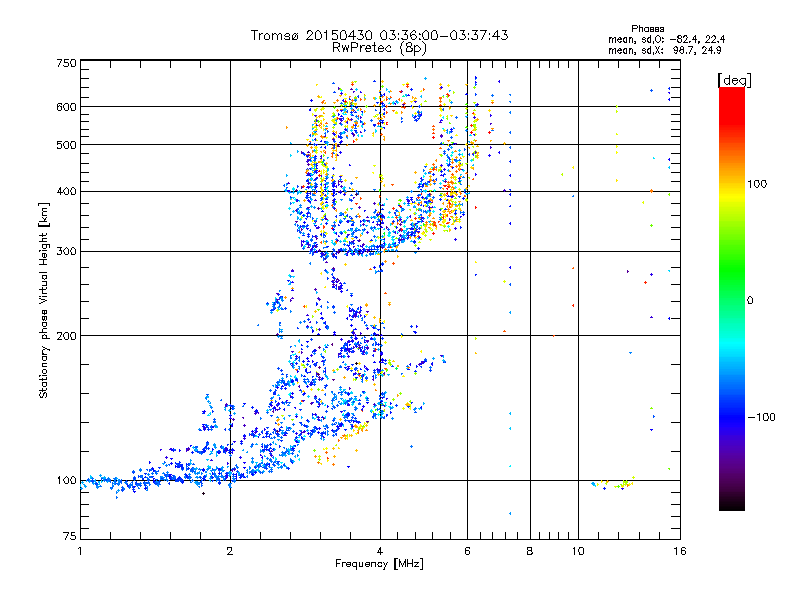Click the y-axis tick label '75'

[70, 536]
